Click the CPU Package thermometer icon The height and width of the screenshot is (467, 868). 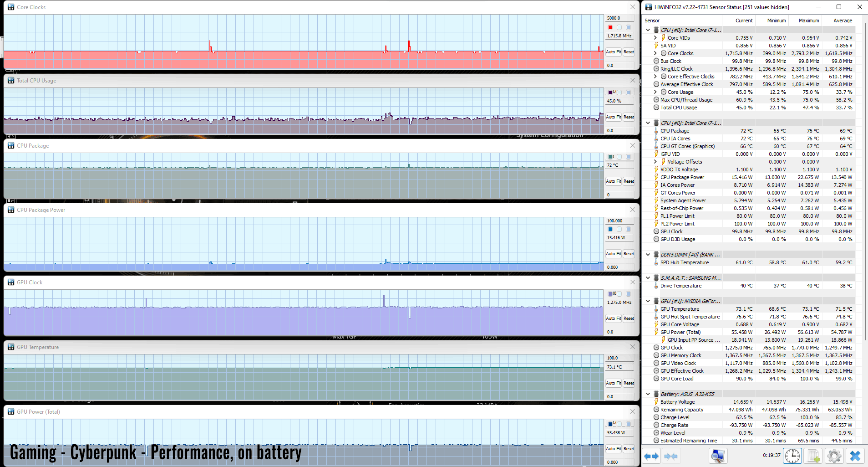pyautogui.click(x=656, y=131)
